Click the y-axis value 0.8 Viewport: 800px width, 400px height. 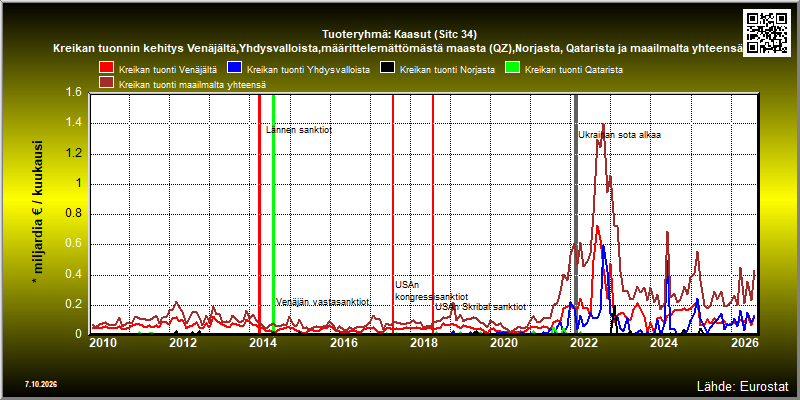73,214
